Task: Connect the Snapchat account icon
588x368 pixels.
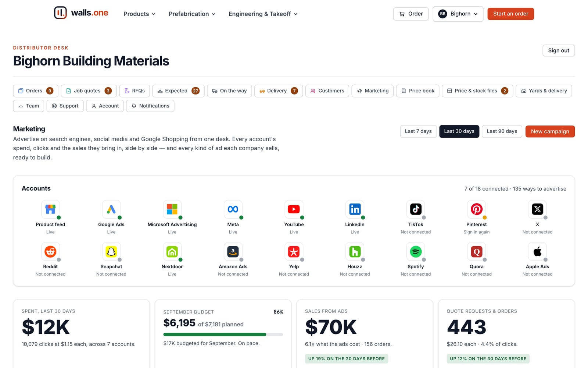Action: pos(111,252)
